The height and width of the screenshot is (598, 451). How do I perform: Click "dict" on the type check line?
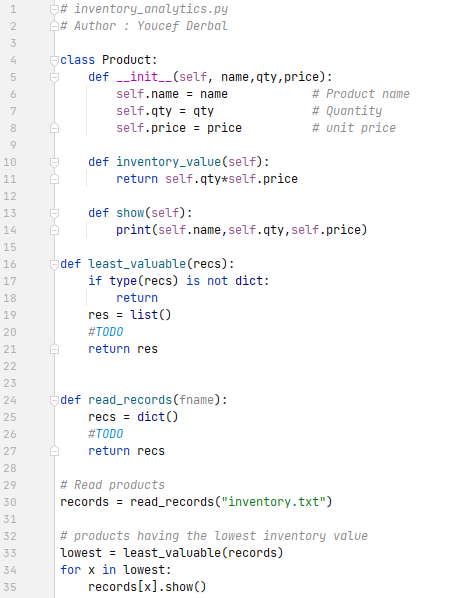click(x=249, y=281)
